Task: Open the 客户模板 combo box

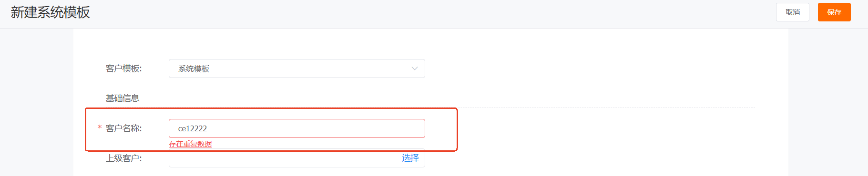Action: pos(296,68)
